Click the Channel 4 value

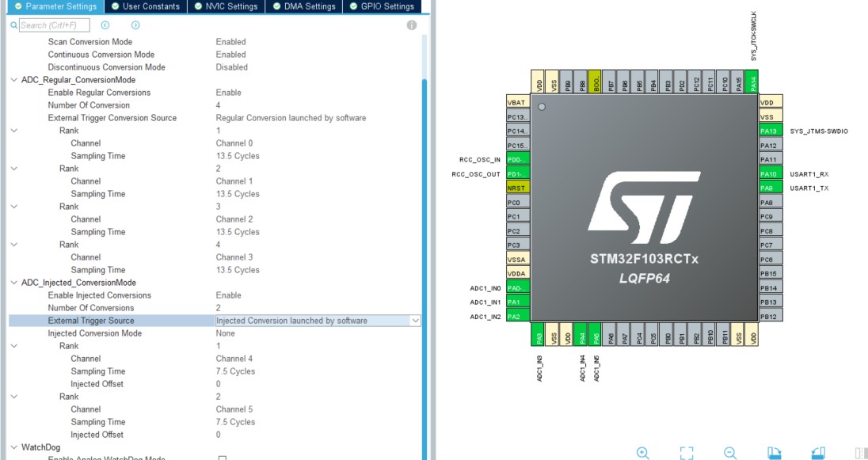pos(234,359)
